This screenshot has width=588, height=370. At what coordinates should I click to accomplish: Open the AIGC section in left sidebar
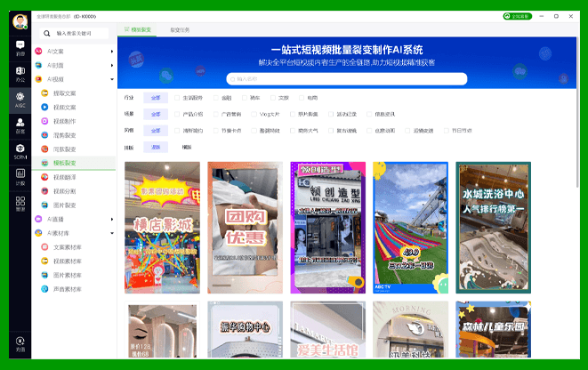pos(20,99)
